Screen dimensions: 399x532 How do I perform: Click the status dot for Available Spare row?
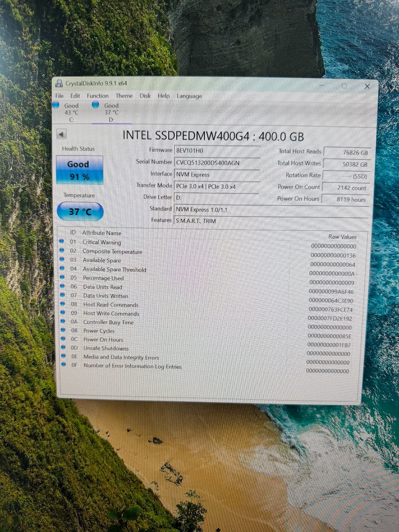click(62, 259)
